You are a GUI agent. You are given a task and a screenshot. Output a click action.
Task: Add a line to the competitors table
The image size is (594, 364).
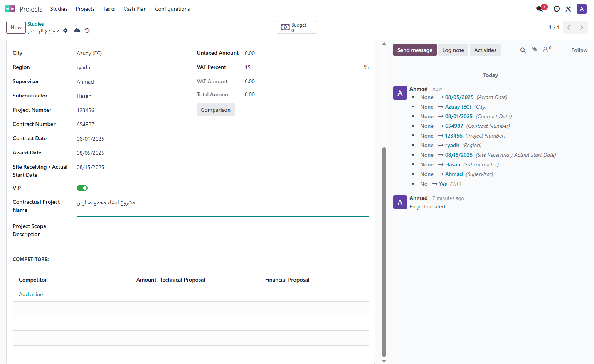(x=31, y=294)
